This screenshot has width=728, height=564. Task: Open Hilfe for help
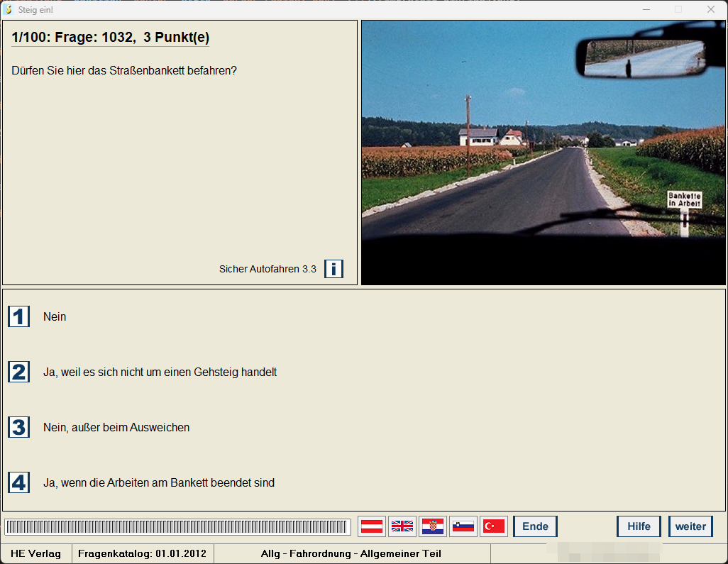[639, 526]
